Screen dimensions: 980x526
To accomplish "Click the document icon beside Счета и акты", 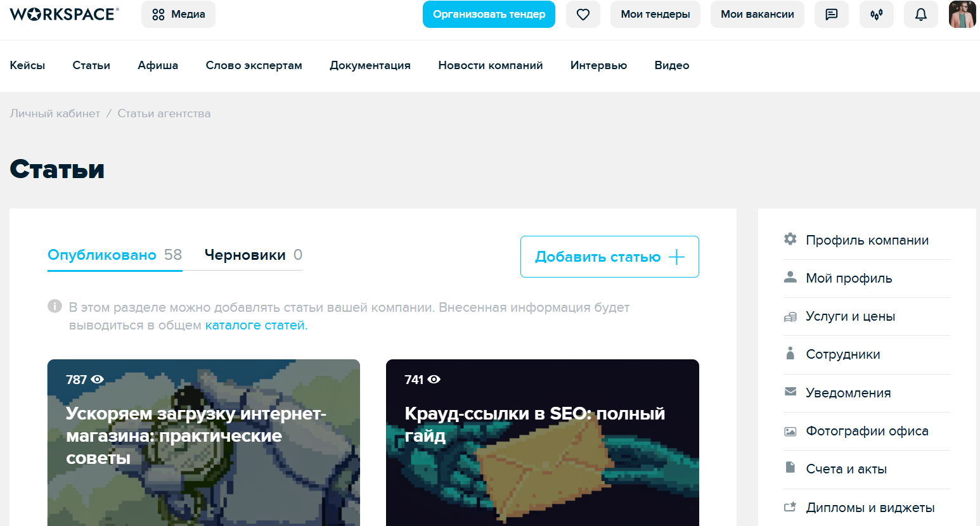I will pos(790,468).
